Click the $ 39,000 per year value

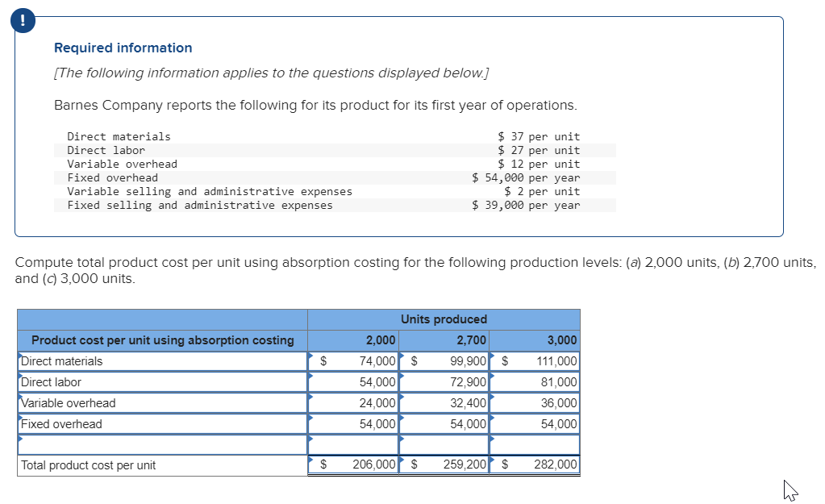tap(526, 205)
